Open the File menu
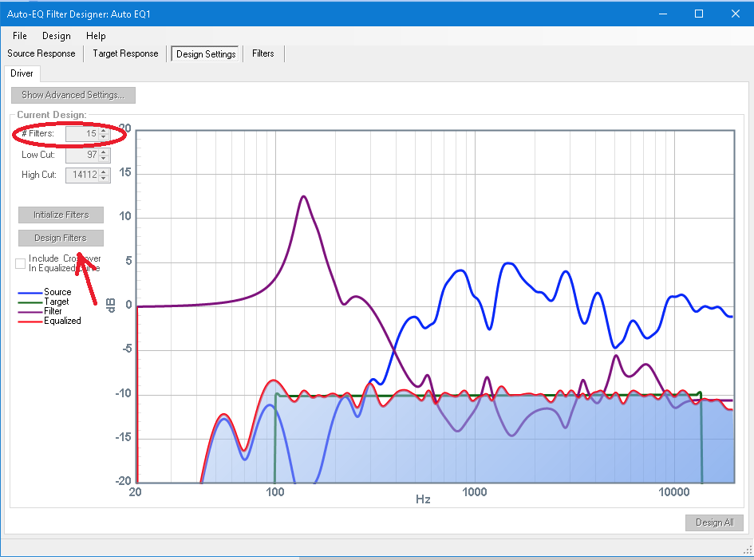Screen dimensions: 754x560 tap(20, 36)
